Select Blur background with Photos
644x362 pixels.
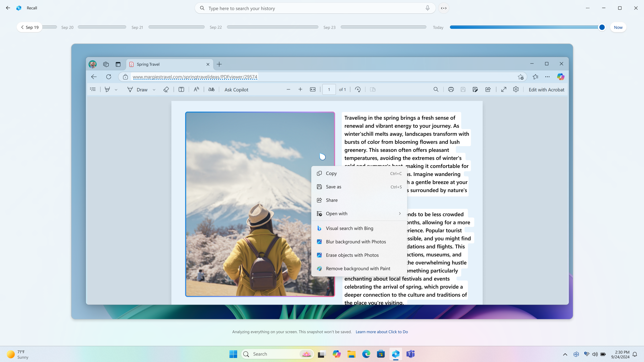coord(356,241)
